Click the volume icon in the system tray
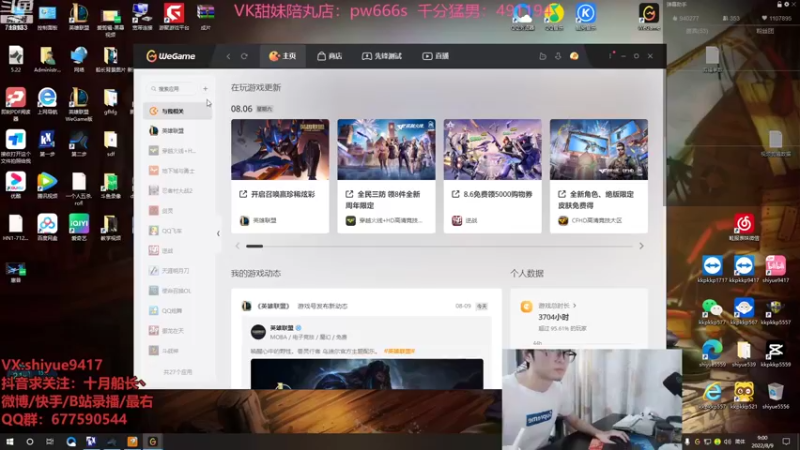 tap(727, 442)
